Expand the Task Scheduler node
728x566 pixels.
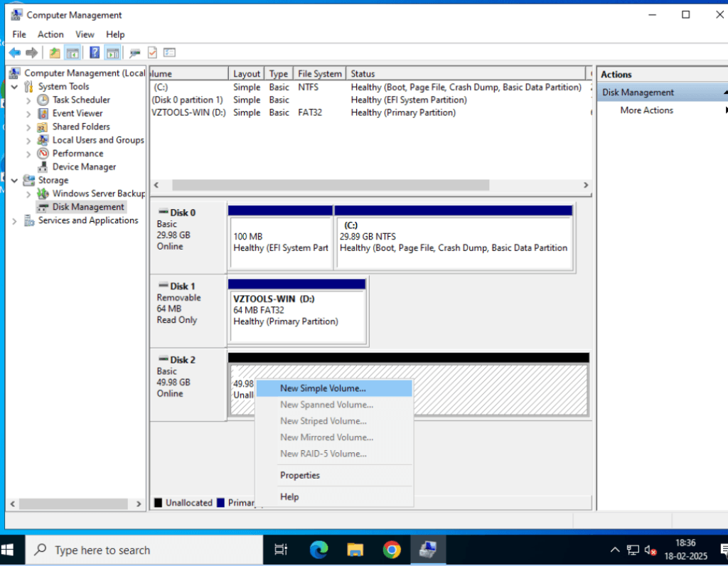tap(28, 100)
